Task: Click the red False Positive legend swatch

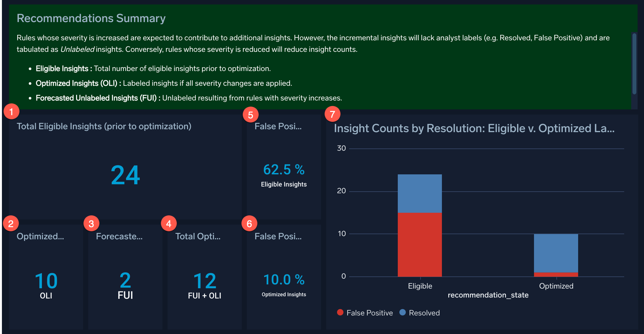Action: click(x=340, y=313)
